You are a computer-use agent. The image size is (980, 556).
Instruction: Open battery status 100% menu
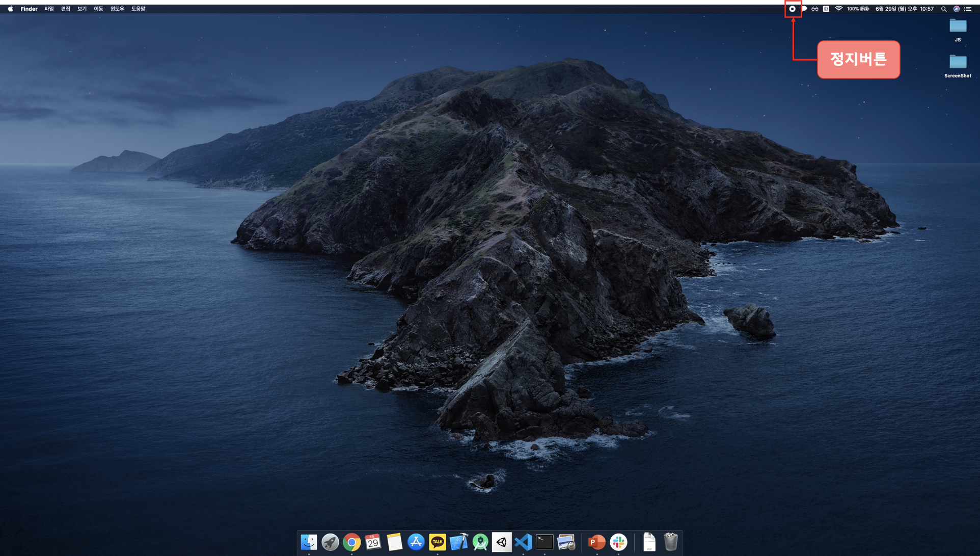point(858,9)
